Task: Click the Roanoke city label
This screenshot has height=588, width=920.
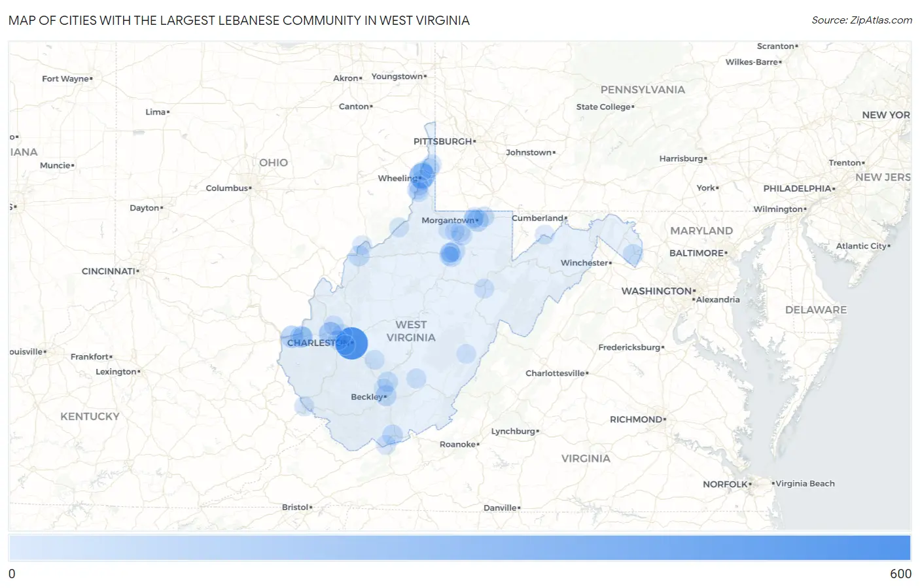Action: [457, 445]
